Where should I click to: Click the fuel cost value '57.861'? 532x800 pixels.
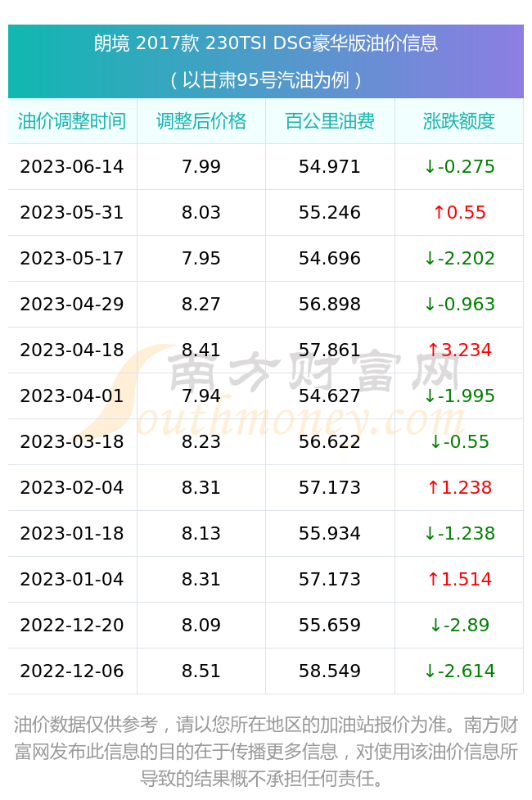point(330,350)
